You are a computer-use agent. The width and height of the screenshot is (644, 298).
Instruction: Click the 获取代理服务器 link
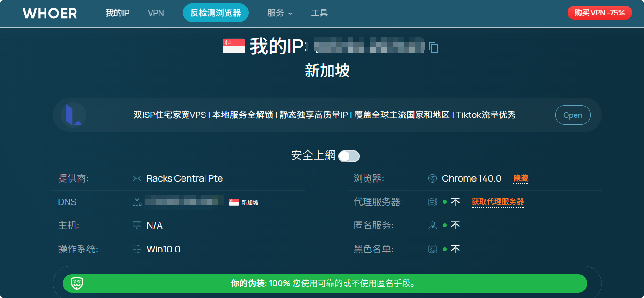point(498,202)
